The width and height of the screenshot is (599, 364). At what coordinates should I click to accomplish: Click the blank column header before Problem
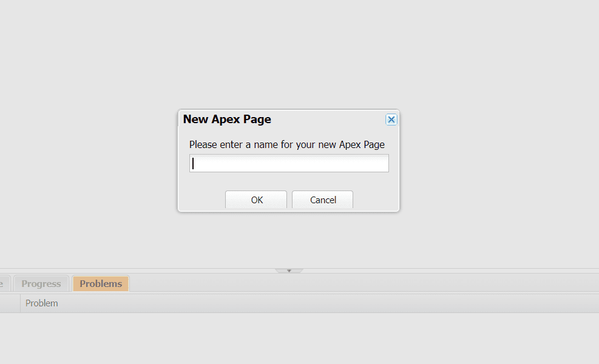click(x=9, y=303)
